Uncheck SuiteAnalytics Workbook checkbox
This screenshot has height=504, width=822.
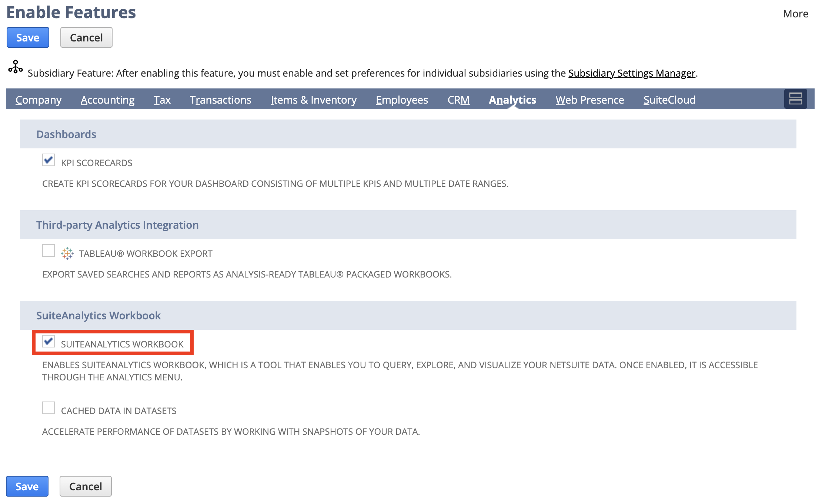pyautogui.click(x=49, y=341)
